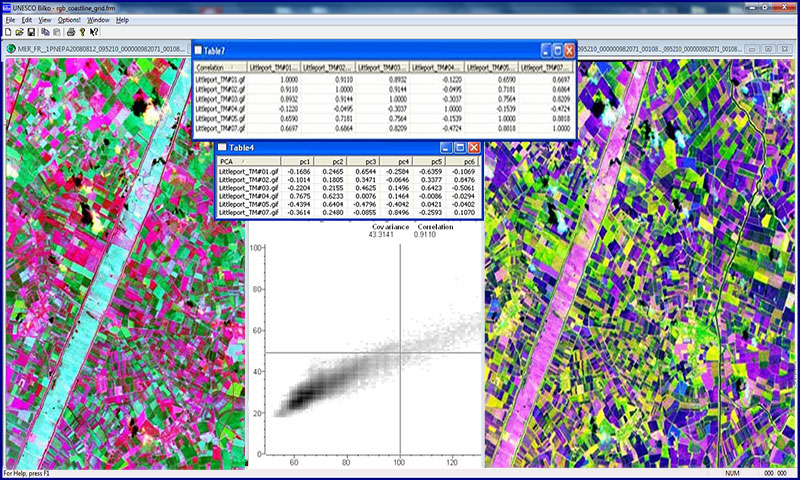The width and height of the screenshot is (800, 480).
Task: Click cell 0.6544 in Table4 pc3 column
Action: pyautogui.click(x=366, y=171)
